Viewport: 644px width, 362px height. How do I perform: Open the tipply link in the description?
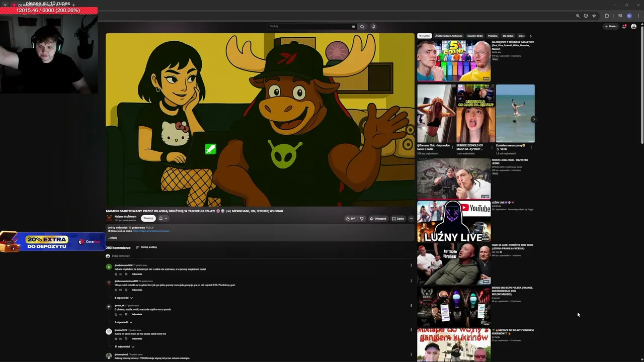pos(151,231)
